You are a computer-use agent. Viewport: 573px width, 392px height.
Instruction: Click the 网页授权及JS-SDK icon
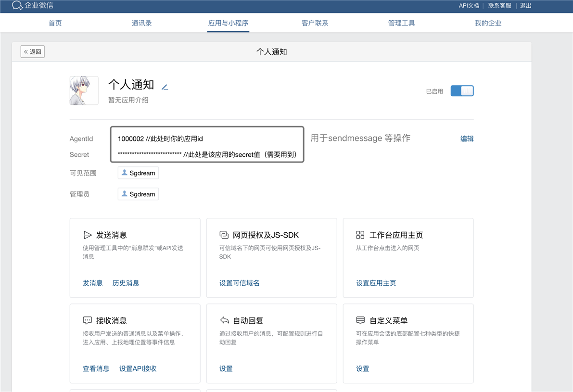pos(224,235)
